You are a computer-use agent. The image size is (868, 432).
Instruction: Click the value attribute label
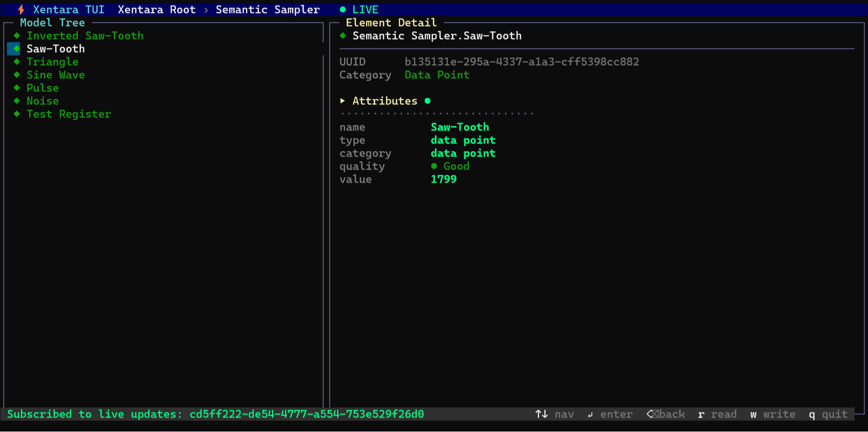[x=356, y=179]
